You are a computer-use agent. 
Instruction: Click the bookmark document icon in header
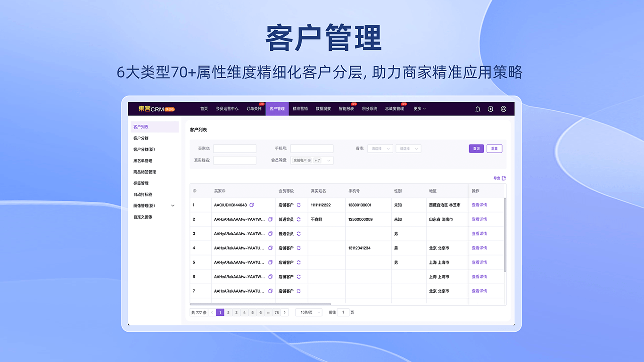491,109
